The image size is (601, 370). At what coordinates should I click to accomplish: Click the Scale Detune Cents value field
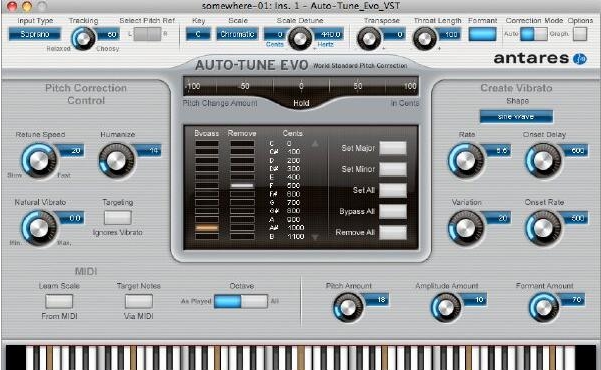pos(276,35)
